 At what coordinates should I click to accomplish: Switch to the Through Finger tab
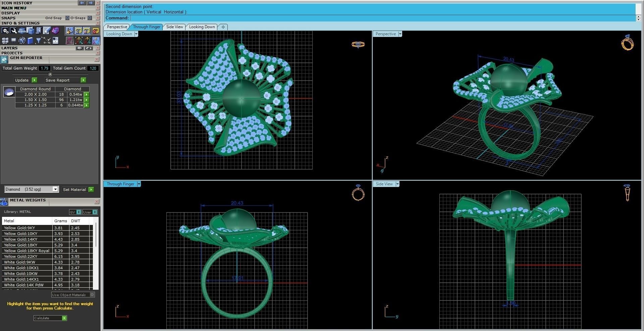(147, 27)
